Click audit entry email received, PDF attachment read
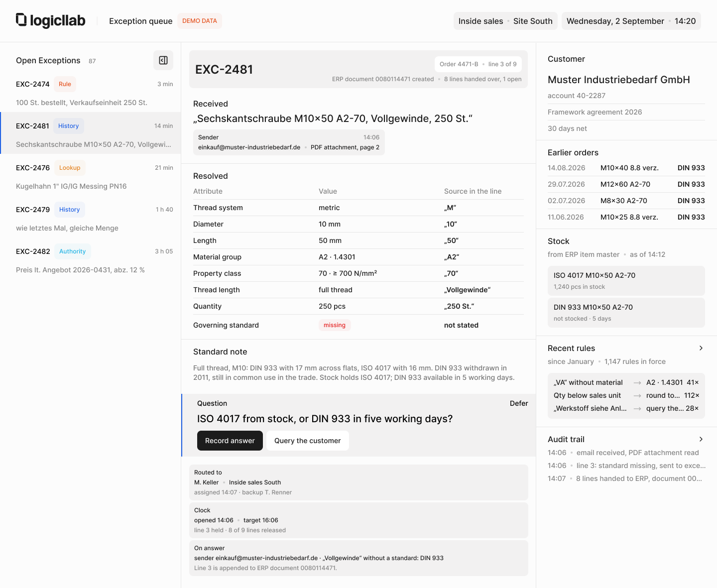Viewport: 717px width, 588px height. point(626,453)
